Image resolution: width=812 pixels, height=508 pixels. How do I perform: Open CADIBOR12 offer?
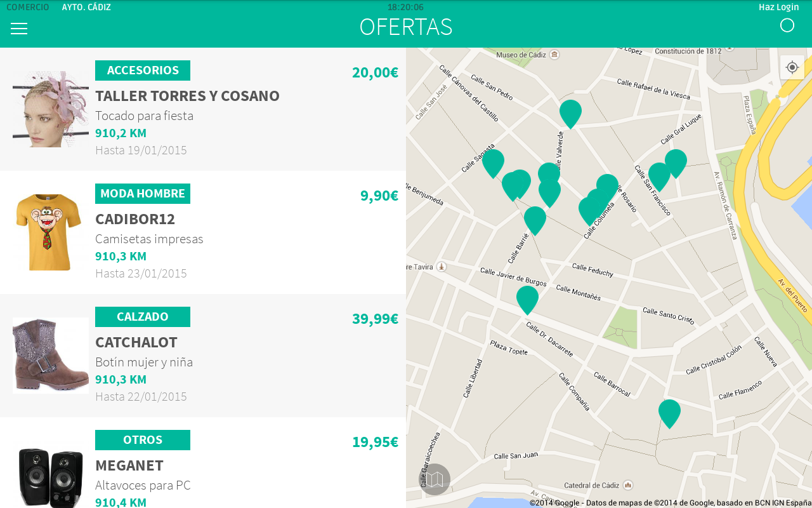(135, 219)
